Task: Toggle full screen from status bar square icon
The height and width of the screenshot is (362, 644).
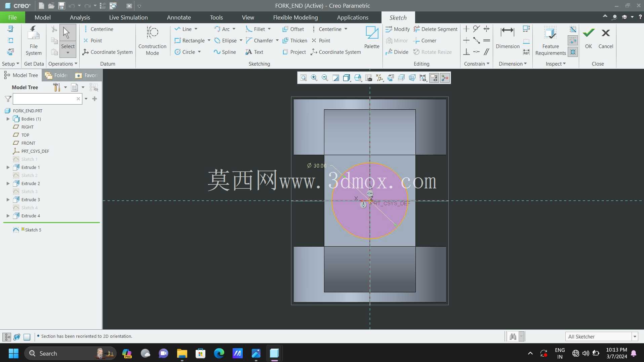Action: click(27, 337)
